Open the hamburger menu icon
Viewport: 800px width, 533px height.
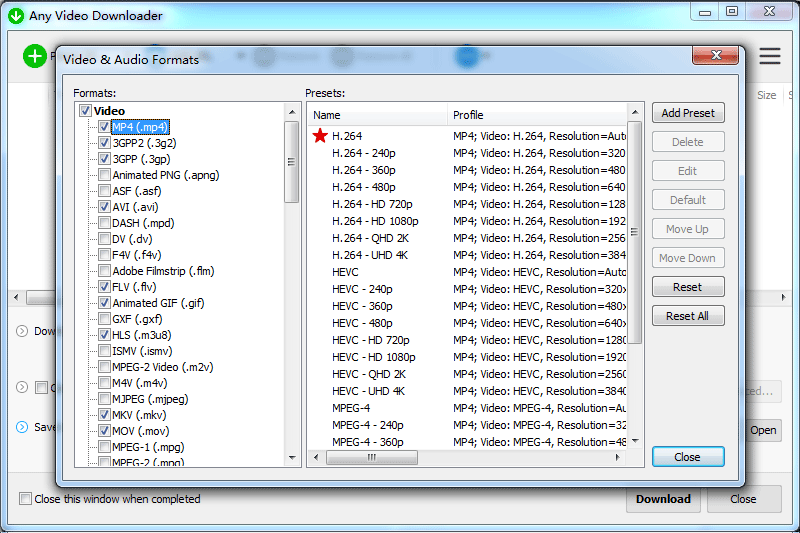[769, 56]
